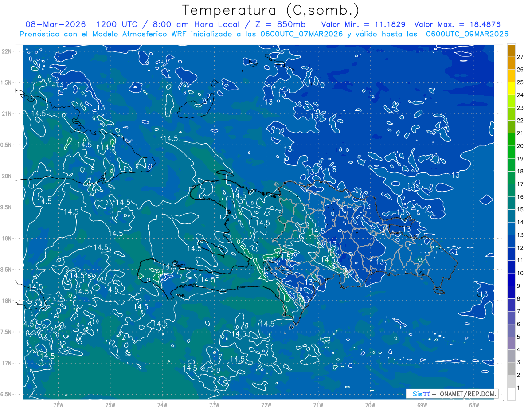532x411 pixels.
Task: Click the '18N' latitude label
Action: [x=7, y=301]
